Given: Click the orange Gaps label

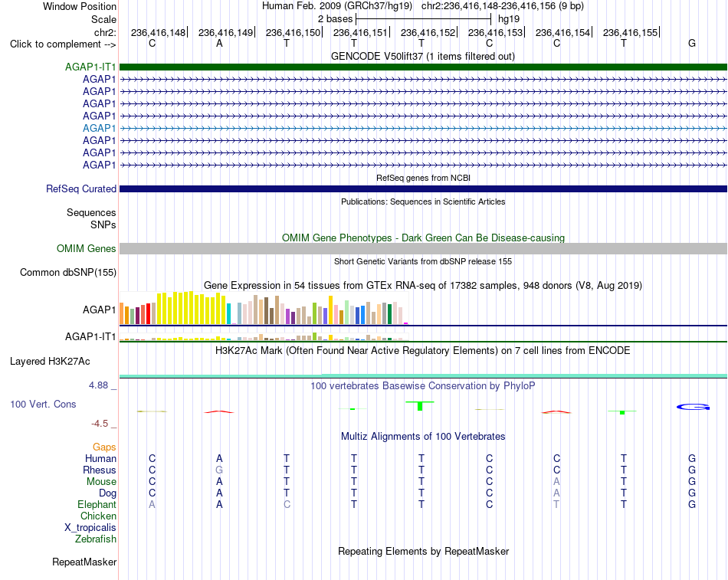Looking at the screenshot, I should [104, 447].
